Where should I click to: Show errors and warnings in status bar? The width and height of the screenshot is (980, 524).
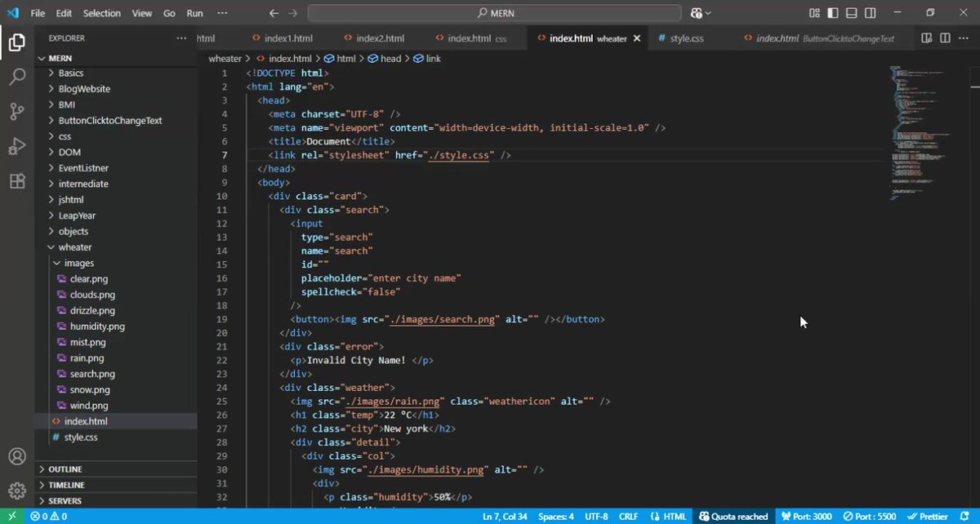coord(49,517)
